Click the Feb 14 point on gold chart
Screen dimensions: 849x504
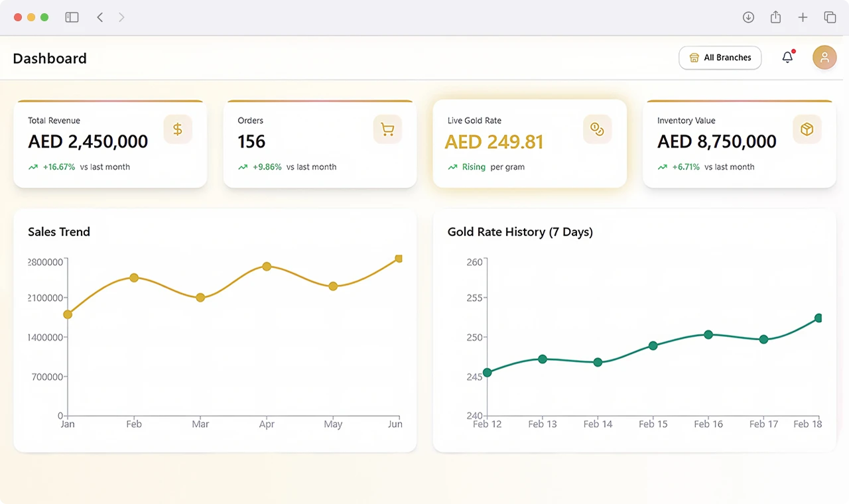click(x=598, y=363)
